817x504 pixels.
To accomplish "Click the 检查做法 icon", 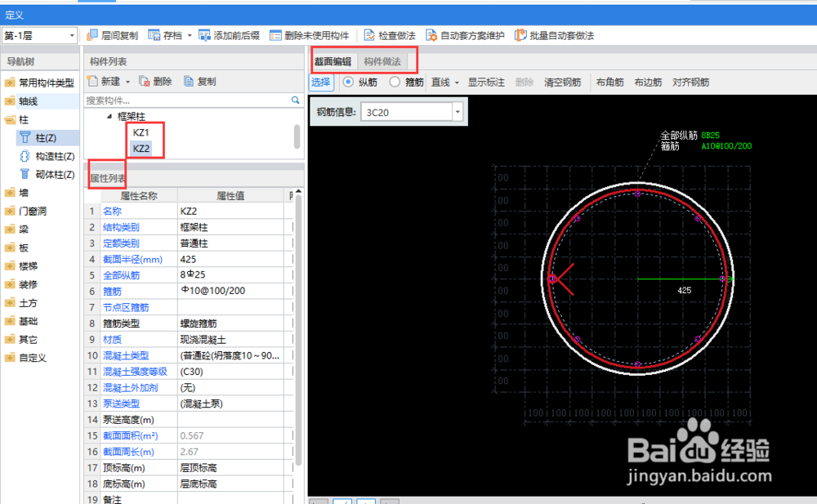I will coord(369,35).
